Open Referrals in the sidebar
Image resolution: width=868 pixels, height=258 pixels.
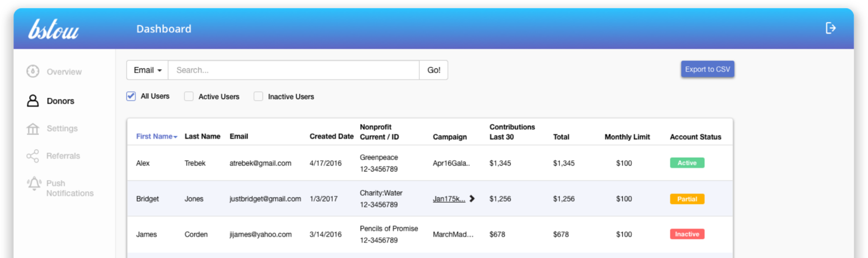point(63,156)
